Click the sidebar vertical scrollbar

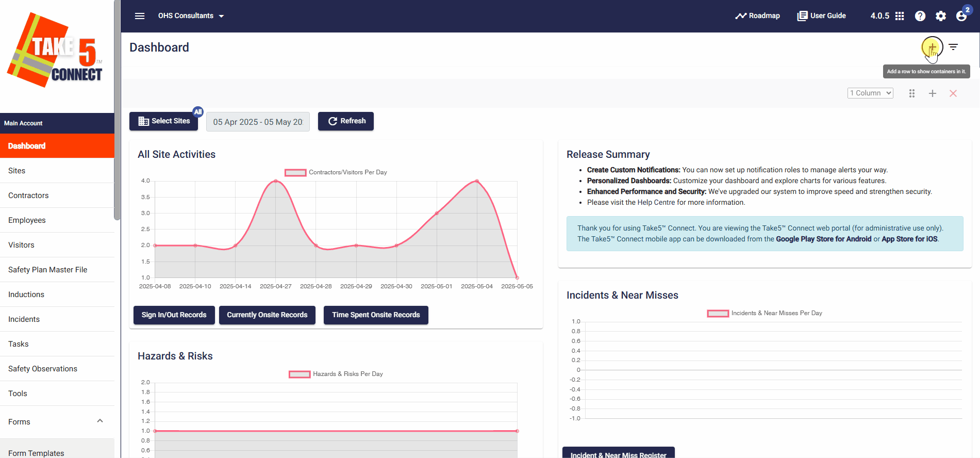pyautogui.click(x=117, y=110)
